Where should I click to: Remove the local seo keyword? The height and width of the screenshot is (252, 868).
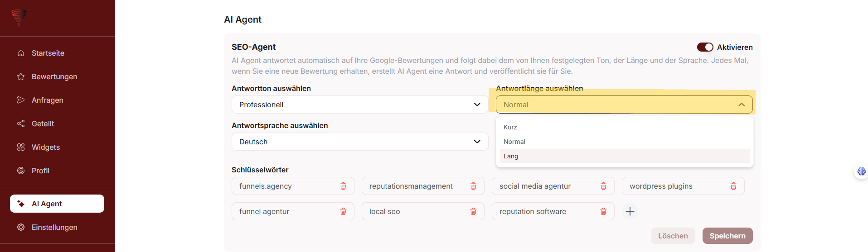(473, 211)
